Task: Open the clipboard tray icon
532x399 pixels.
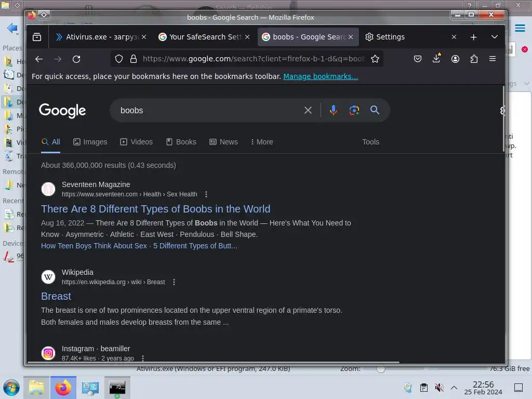Action: (424, 388)
